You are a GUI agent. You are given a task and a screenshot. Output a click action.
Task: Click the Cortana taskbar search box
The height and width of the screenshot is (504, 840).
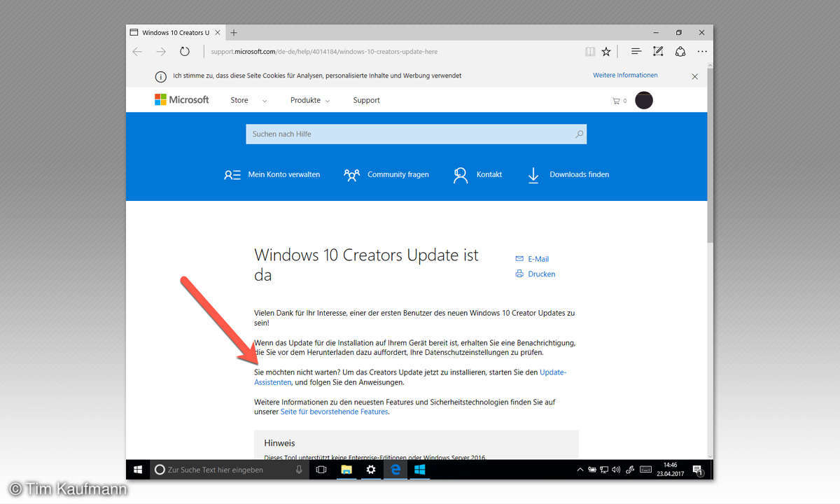click(x=230, y=470)
